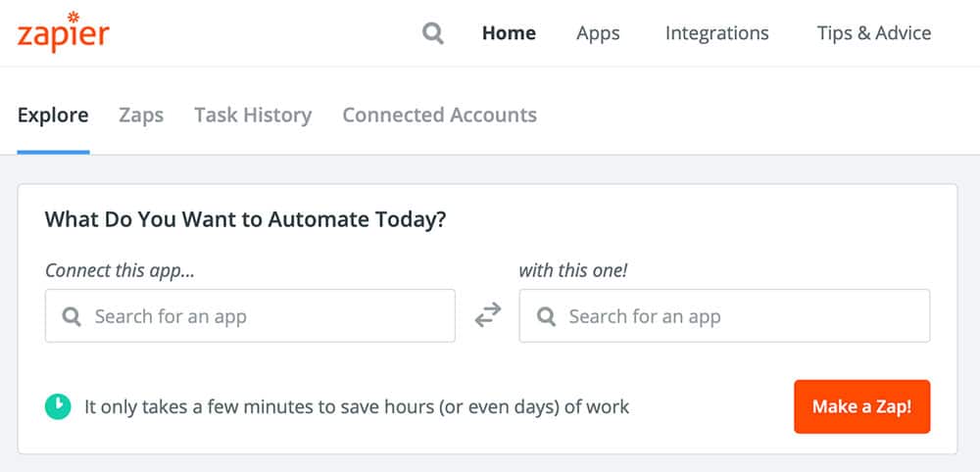
Task: Click magnifier icon in 'Connect this app' field
Action: tap(72, 316)
